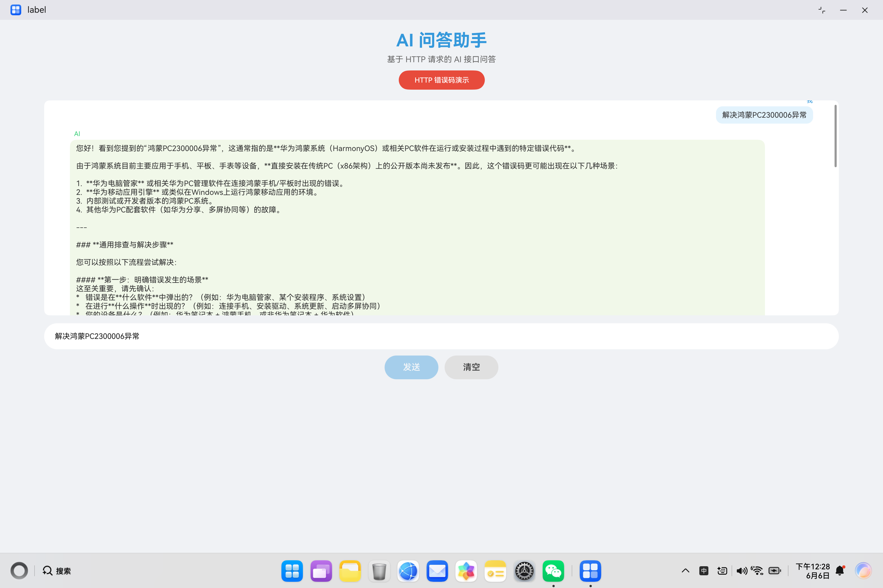Click the AI 问答助手 heading
The height and width of the screenshot is (588, 883).
(x=441, y=40)
